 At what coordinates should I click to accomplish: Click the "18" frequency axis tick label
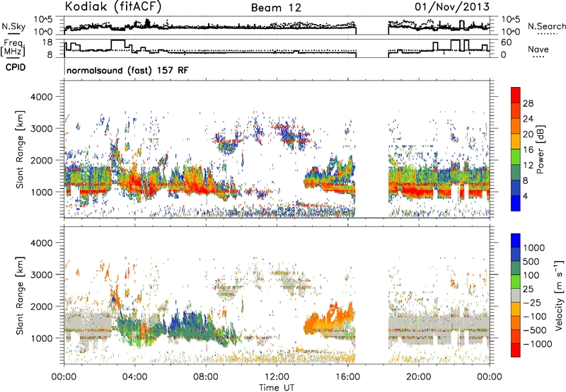[47, 42]
